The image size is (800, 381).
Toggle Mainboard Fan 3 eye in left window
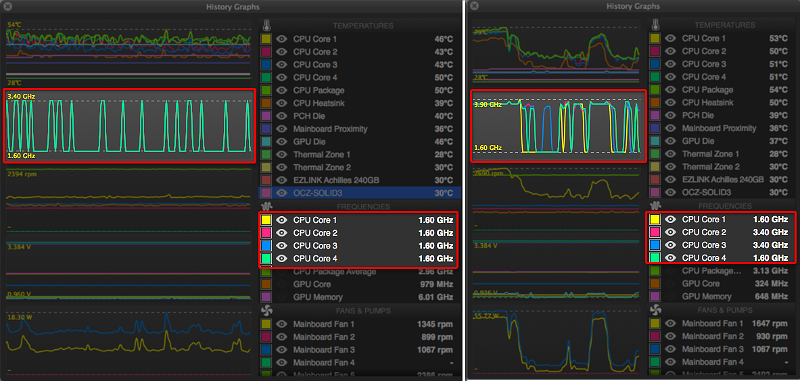click(x=281, y=350)
